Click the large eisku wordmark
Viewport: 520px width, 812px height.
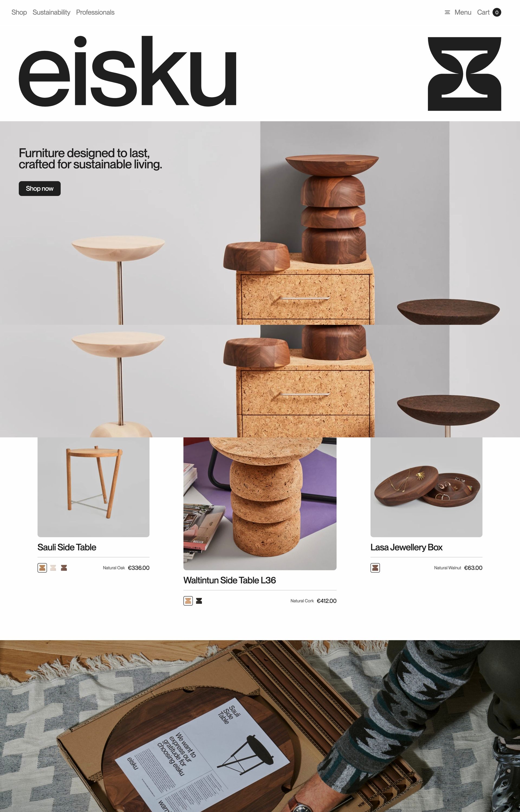128,71
